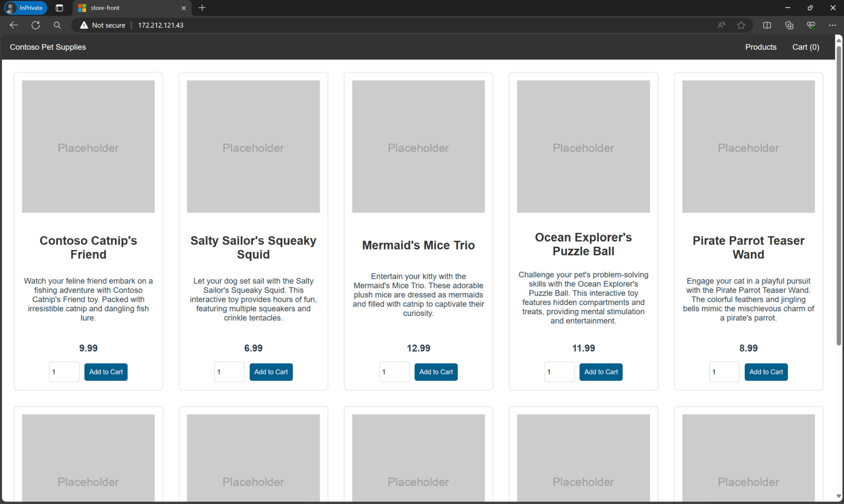
Task: Open the tab actions menu icon
Action: click(59, 8)
